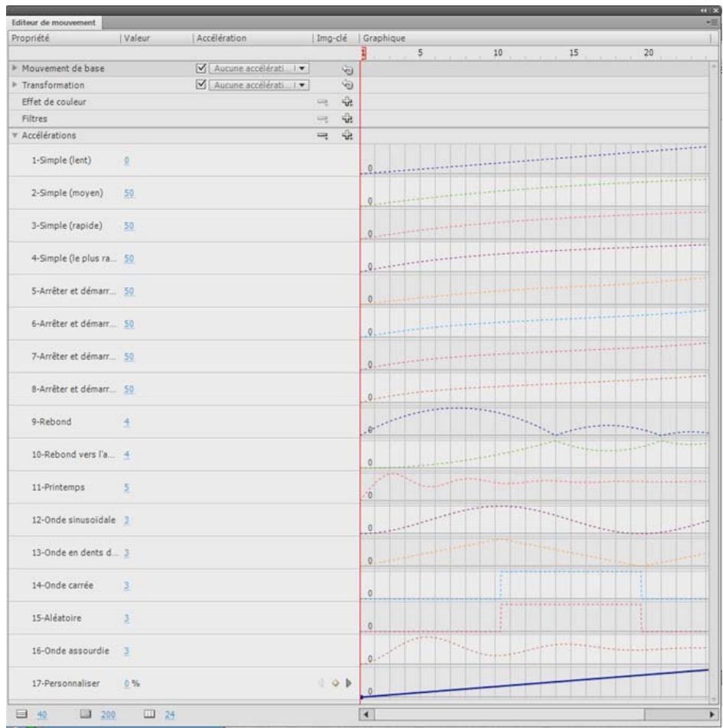Click the 9-Rebond curve graph
Viewport: 723px width, 728px height.
pos(535,422)
